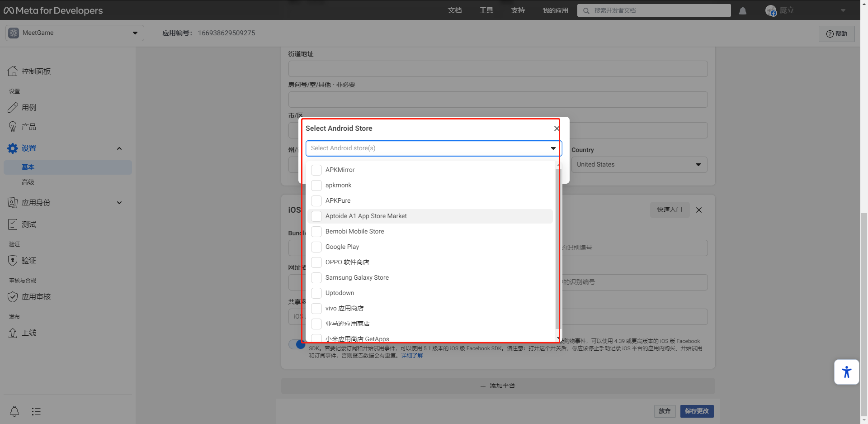The image size is (868, 424).
Task: Collapse the 设置 sidebar section chevron
Action: 119,148
